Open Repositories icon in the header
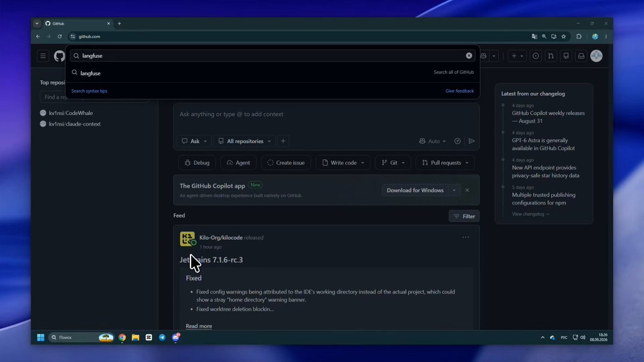This screenshot has height=362, width=644. 566,56
